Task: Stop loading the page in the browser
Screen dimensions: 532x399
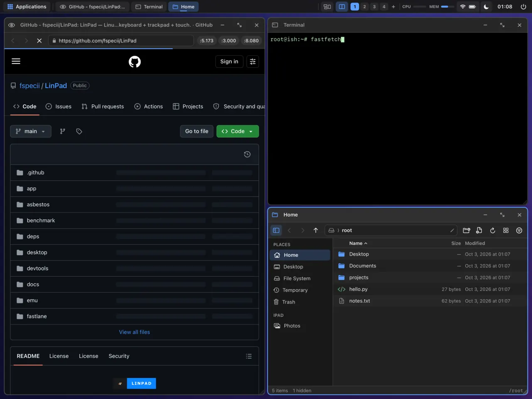Action: pos(39,41)
